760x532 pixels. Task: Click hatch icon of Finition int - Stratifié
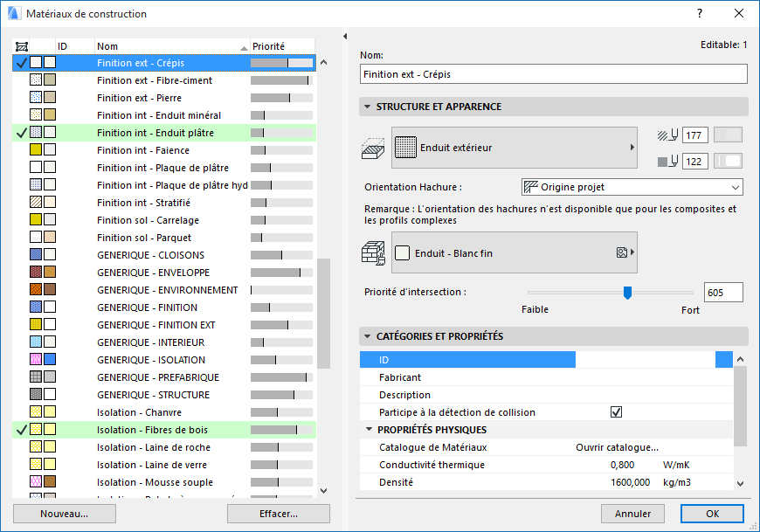point(36,202)
